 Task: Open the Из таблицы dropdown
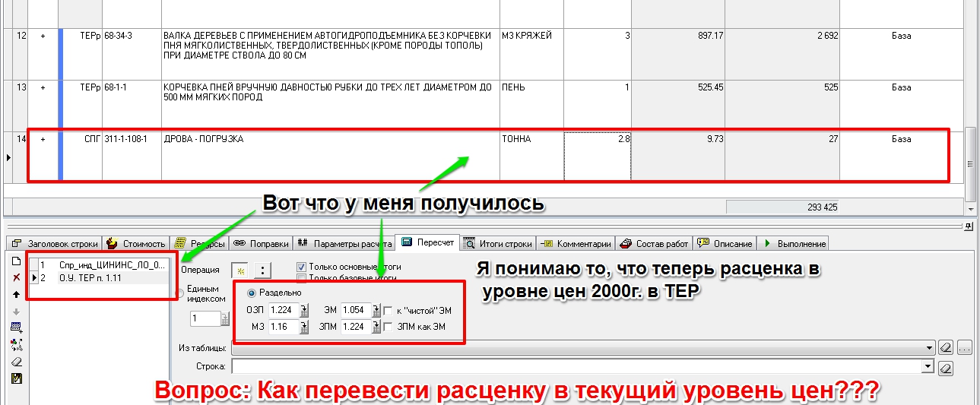(929, 347)
